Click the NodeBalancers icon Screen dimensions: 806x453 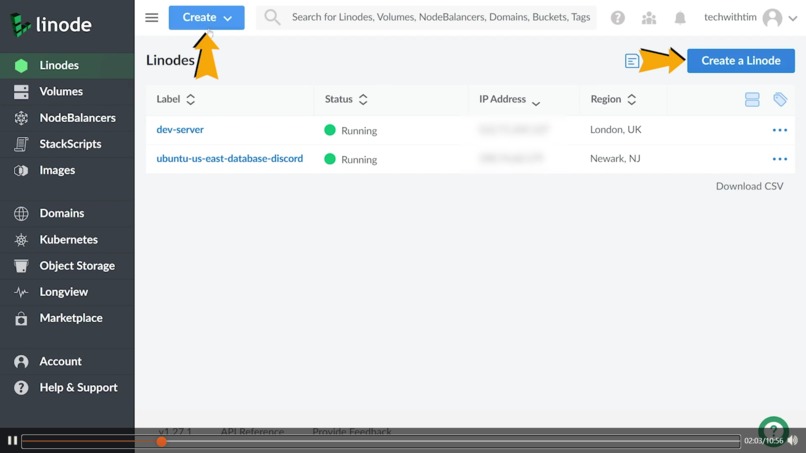point(21,118)
